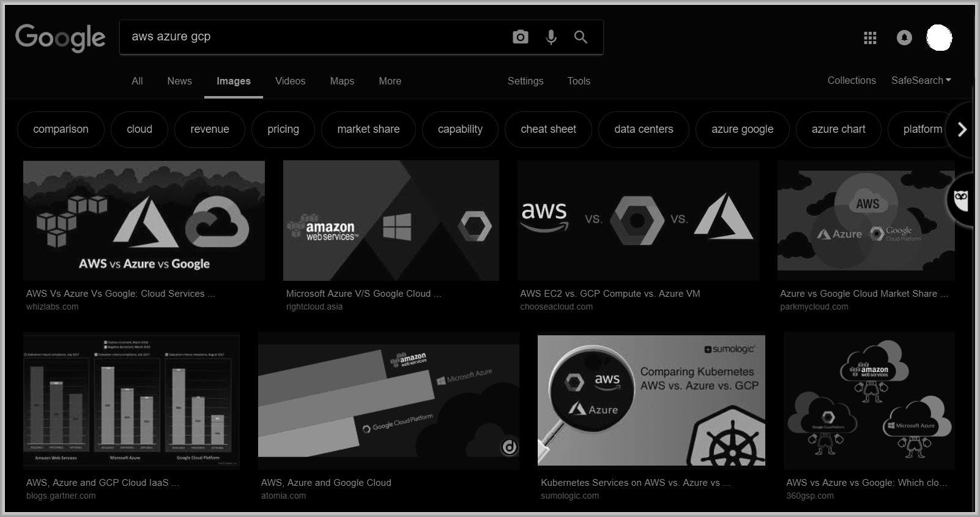The image size is (980, 517).
Task: Open Gartner bar chart thumbnail
Action: 131,401
